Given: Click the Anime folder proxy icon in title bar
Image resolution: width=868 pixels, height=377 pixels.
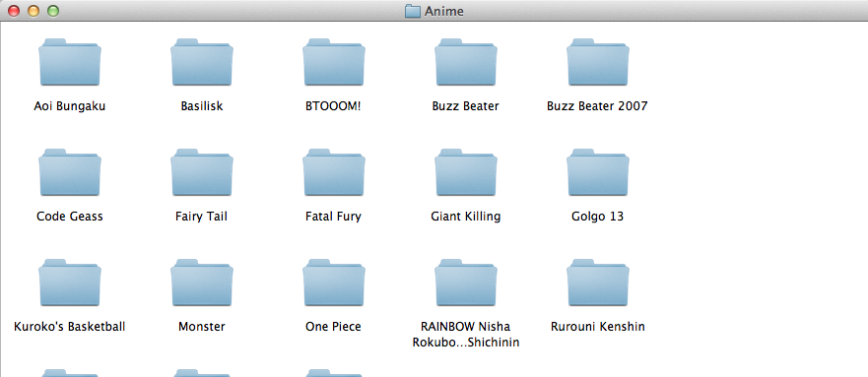Looking at the screenshot, I should click(413, 11).
